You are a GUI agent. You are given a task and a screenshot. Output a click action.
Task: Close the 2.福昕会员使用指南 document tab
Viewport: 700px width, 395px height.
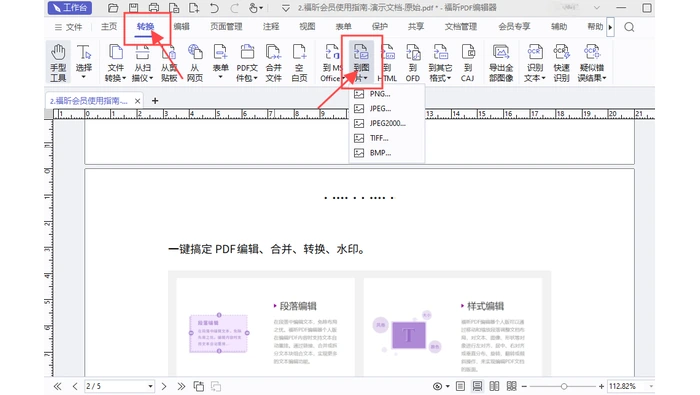pyautogui.click(x=138, y=101)
